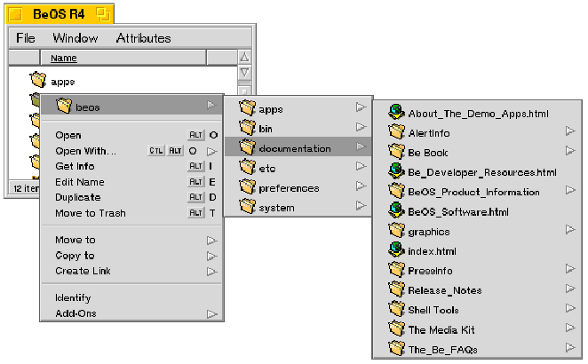This screenshot has width=588, height=364.
Task: Click the About_The_Demo_Apps.html file name
Action: click(478, 114)
